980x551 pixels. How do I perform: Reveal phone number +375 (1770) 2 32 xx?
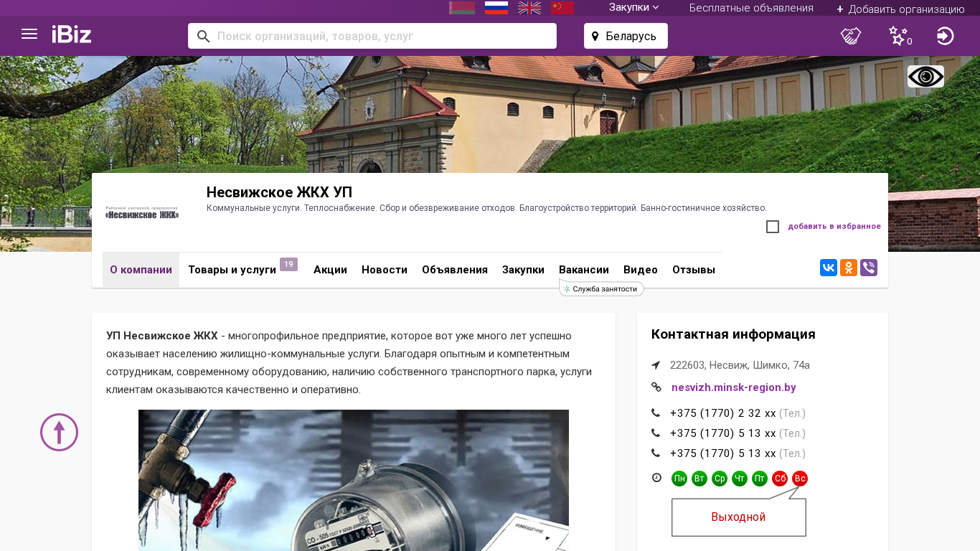pos(723,413)
